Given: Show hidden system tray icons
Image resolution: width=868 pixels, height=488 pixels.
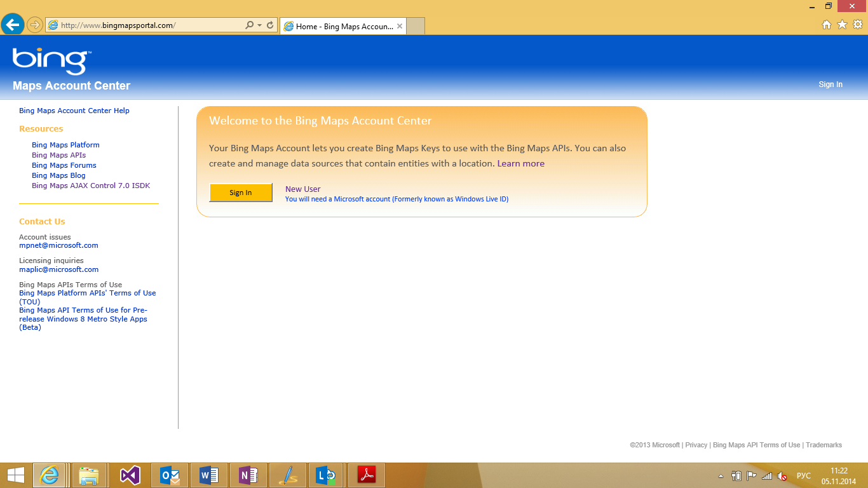Looking at the screenshot, I should [721, 476].
